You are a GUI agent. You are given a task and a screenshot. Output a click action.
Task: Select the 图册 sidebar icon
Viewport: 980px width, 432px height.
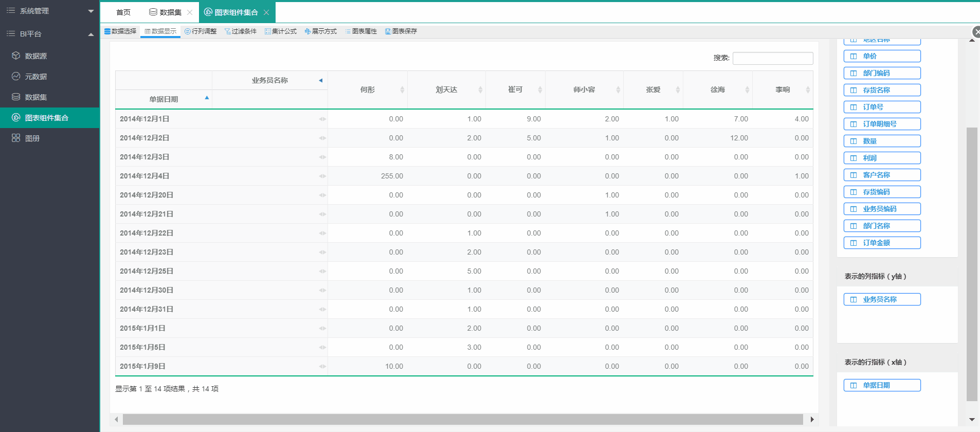16,138
